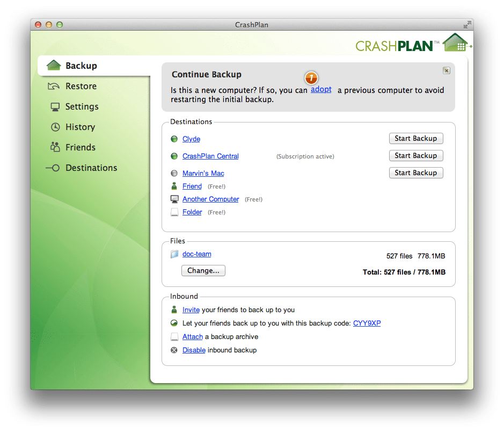This screenshot has width=504, height=432.
Task: Close the Continue Backup notice
Action: click(447, 70)
